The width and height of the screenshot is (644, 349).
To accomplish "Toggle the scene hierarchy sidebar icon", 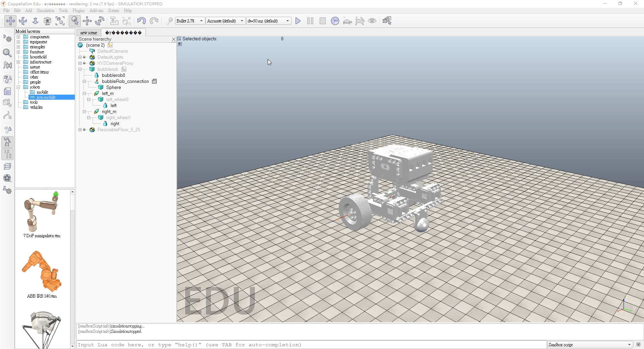I will 7,154.
